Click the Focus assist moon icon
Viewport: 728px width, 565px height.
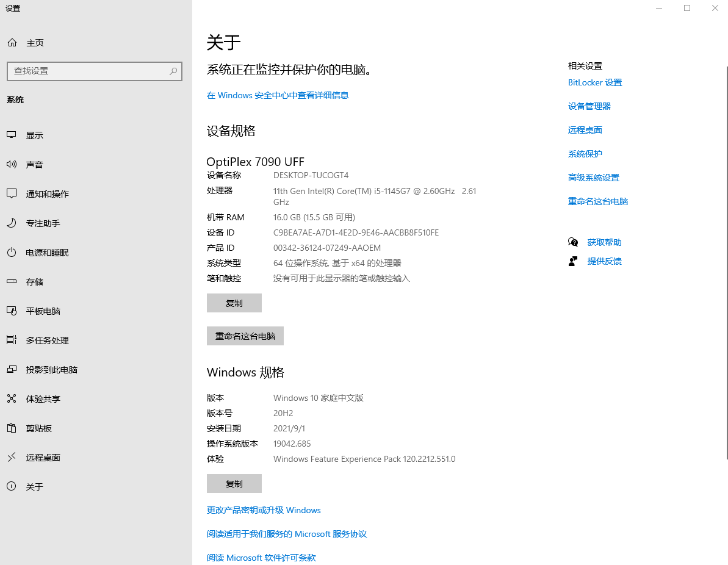[12, 223]
